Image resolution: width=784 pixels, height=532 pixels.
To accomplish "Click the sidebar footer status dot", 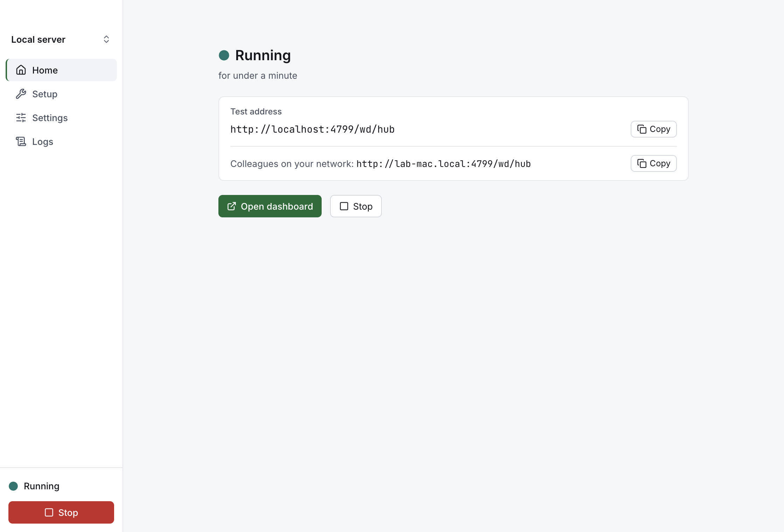I will click(13, 486).
